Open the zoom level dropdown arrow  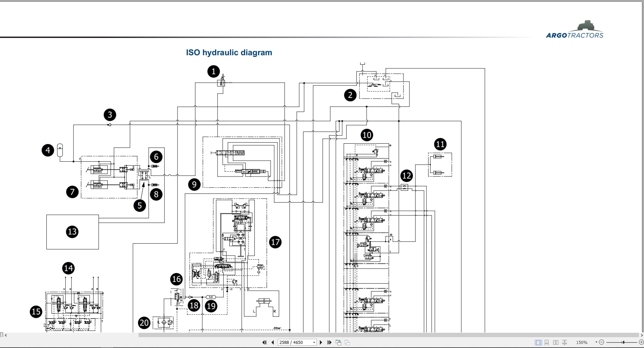tap(596, 342)
